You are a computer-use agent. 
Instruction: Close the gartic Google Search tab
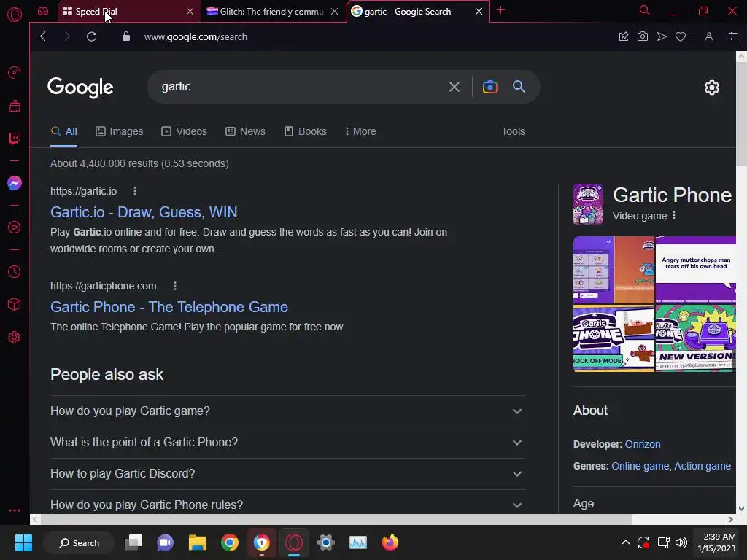479,11
